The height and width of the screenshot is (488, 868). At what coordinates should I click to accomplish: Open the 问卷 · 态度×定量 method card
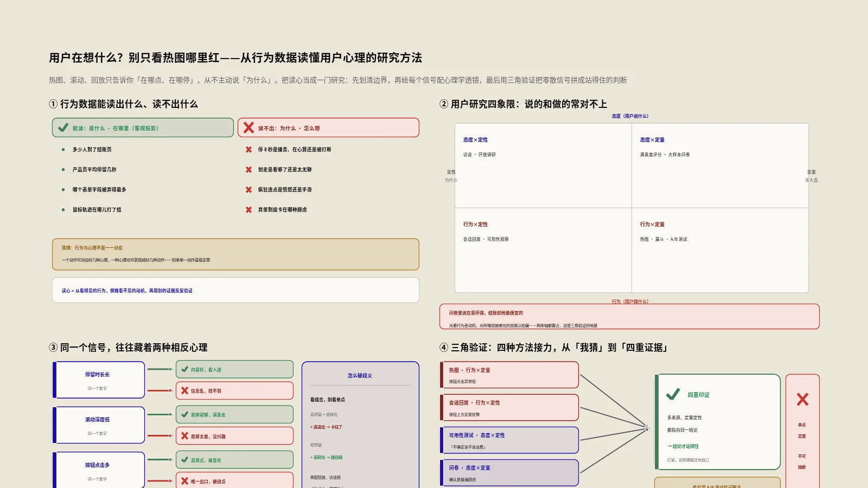pos(509,472)
